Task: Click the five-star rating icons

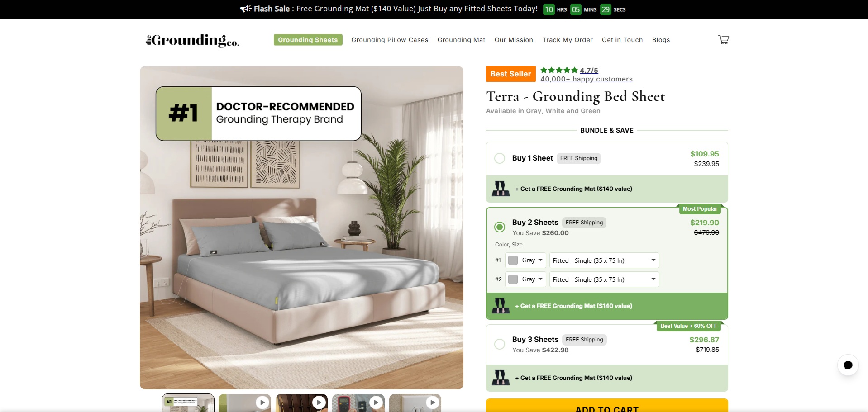Action: (559, 70)
